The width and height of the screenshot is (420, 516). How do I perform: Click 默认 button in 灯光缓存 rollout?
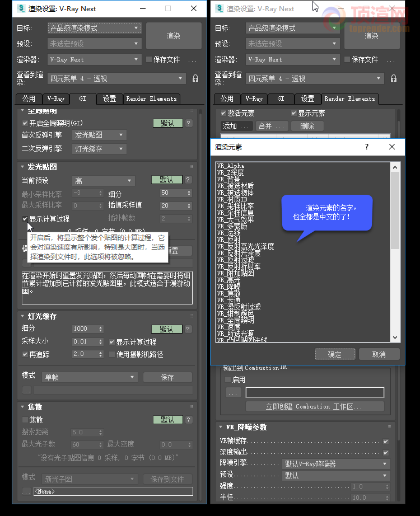(167, 329)
